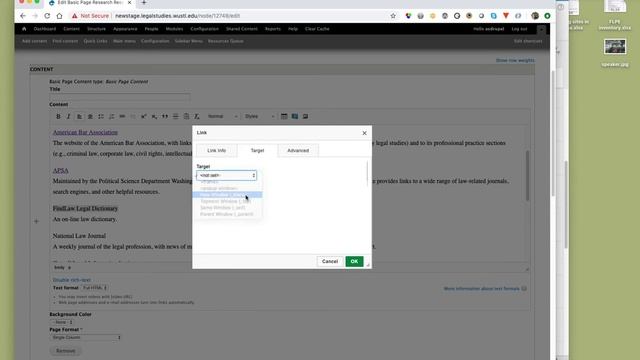Open Modules in admin menu

(x=174, y=29)
